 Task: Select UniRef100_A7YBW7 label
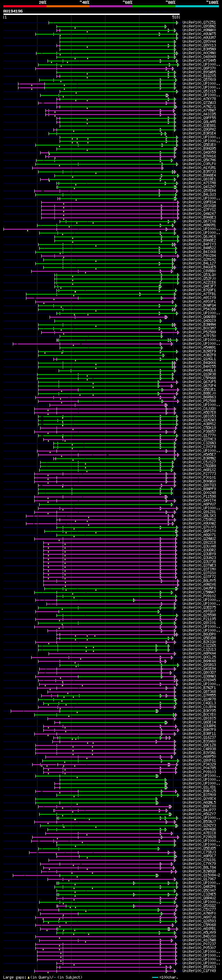(199, 110)
